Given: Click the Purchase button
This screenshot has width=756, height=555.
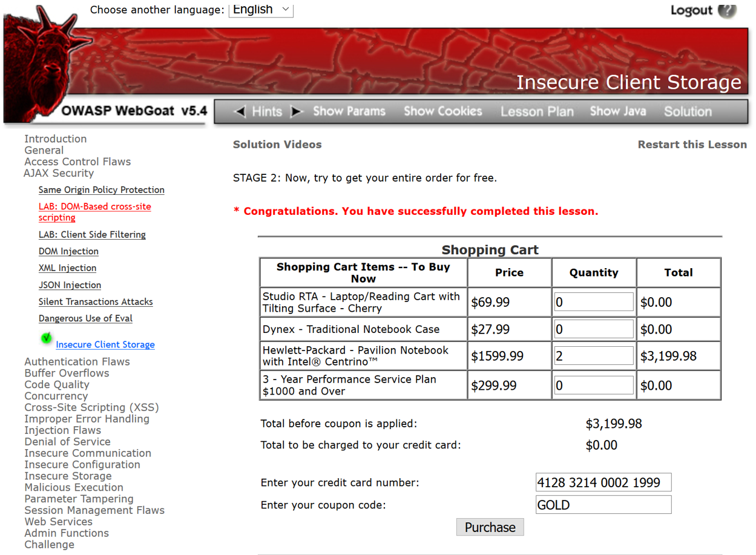Looking at the screenshot, I should (x=490, y=527).
